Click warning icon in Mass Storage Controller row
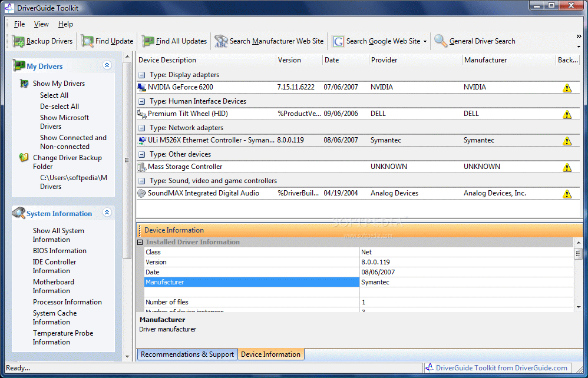Viewport: 588px width, 378px height. tap(567, 167)
